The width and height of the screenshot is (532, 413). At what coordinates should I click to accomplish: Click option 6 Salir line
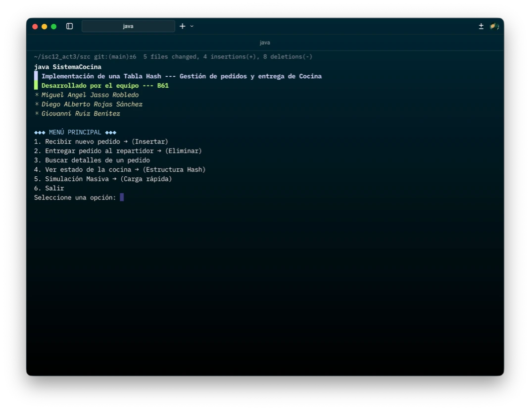click(49, 188)
